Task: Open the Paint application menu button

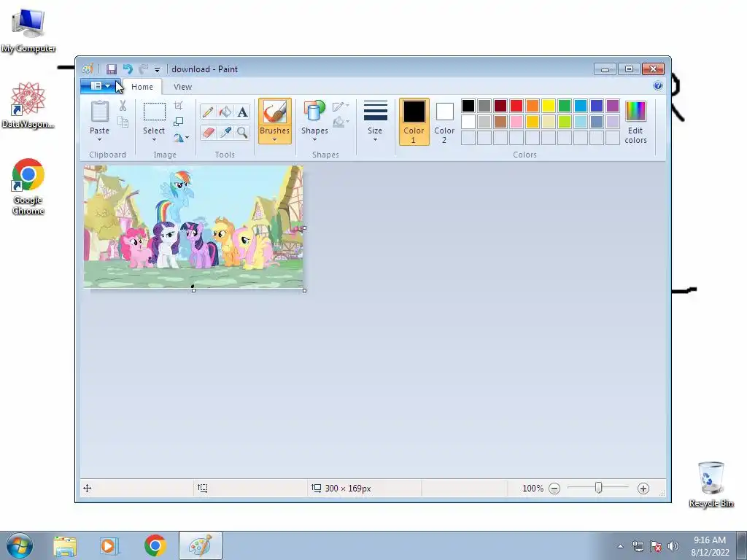Action: coord(101,86)
